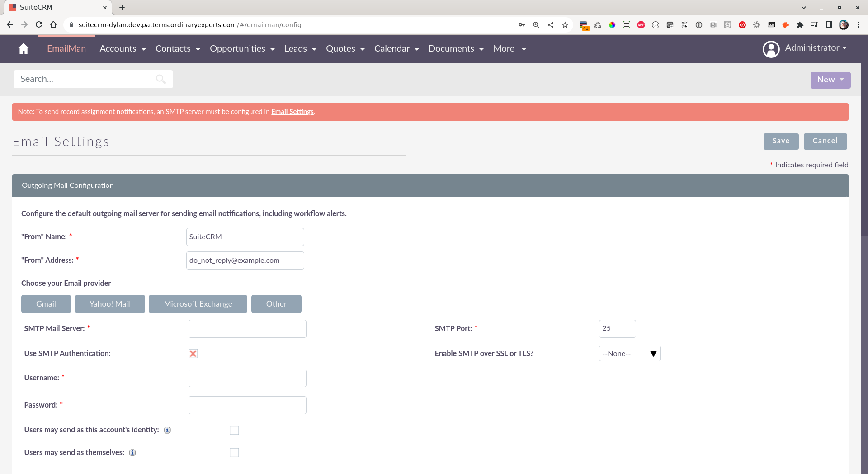Open the browser home page icon
The width and height of the screenshot is (868, 474).
click(x=53, y=25)
